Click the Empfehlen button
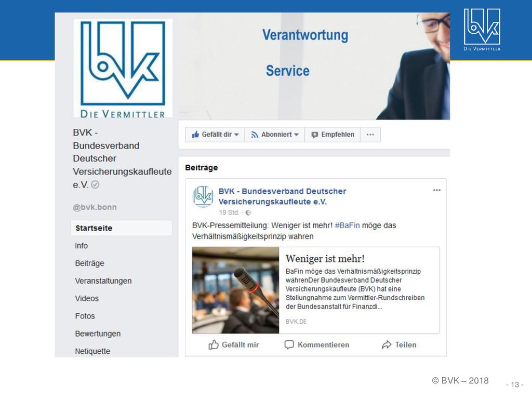 pyautogui.click(x=332, y=135)
